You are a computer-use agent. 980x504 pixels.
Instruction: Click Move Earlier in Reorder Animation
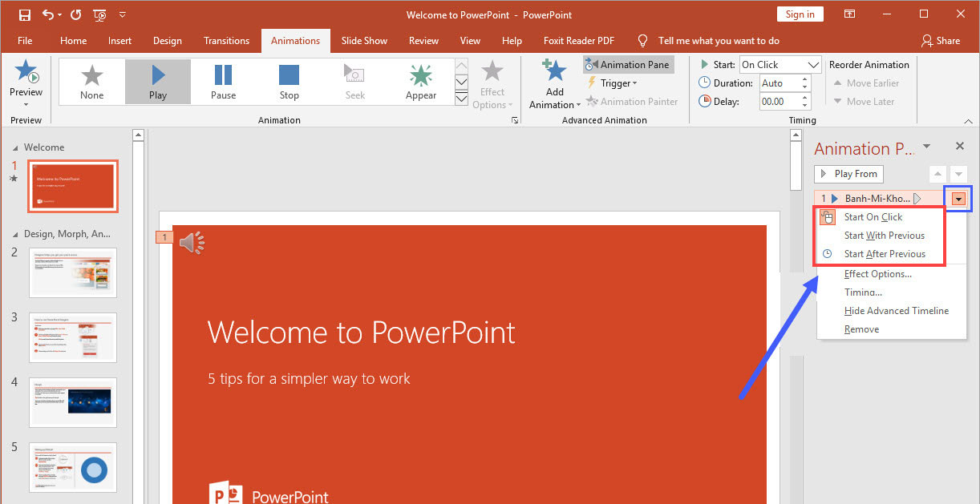point(866,83)
